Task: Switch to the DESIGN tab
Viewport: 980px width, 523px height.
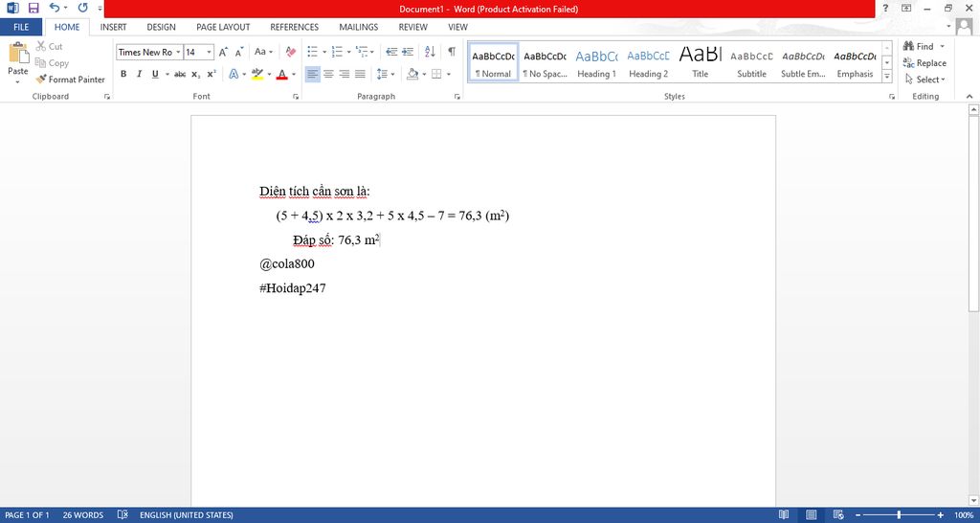Action: [x=161, y=27]
